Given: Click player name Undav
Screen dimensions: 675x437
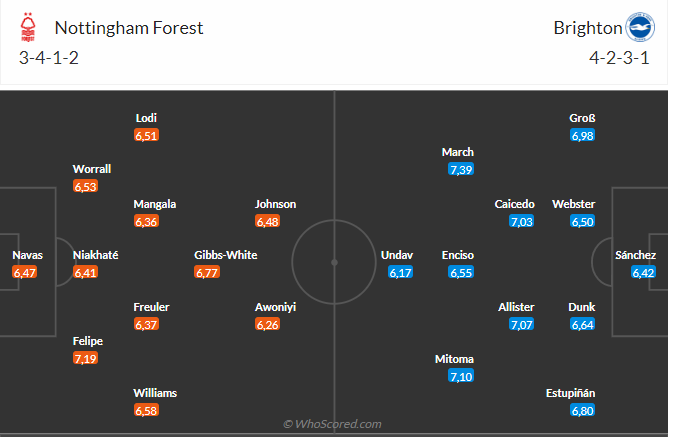Looking at the screenshot, I should (x=396, y=255).
